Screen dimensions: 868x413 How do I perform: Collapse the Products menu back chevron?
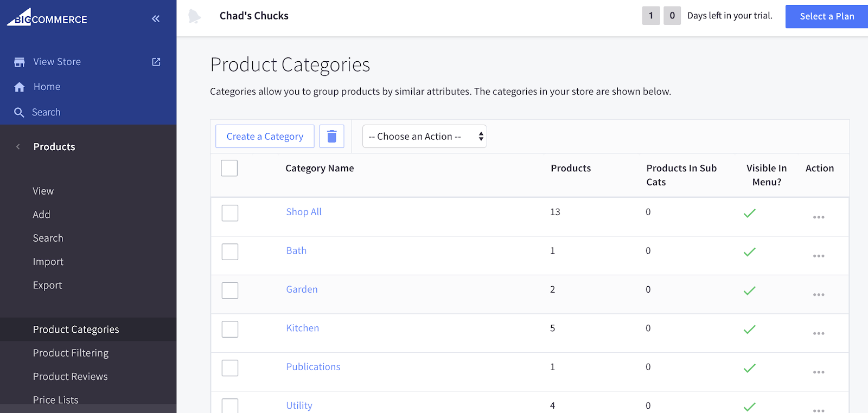pos(18,147)
